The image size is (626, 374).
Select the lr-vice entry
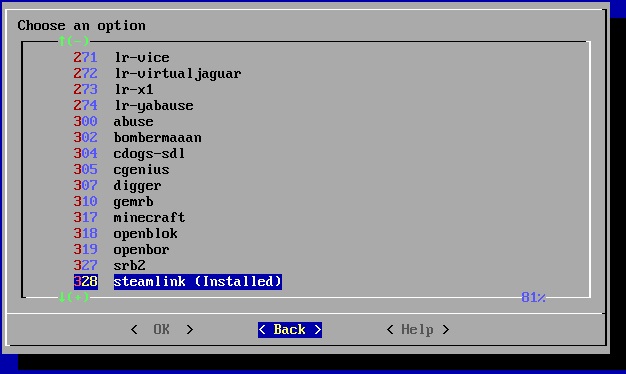tap(121, 57)
